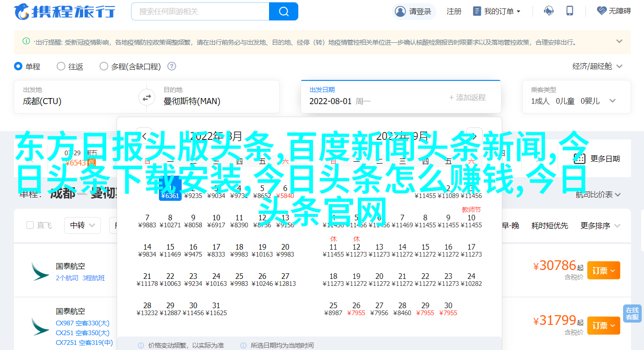
Task: Pick September 26 priced ¥7955
Action: coord(356,309)
